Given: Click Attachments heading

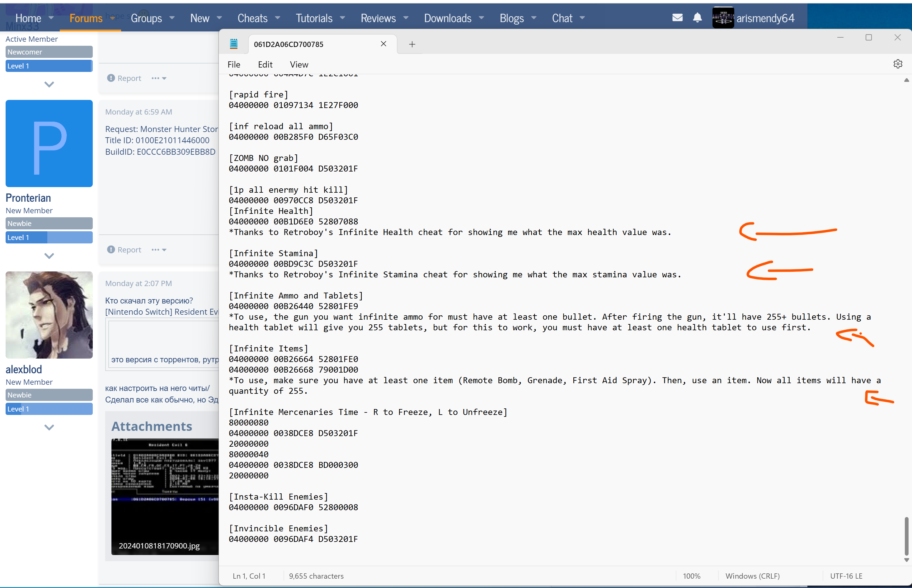Looking at the screenshot, I should pyautogui.click(x=152, y=426).
